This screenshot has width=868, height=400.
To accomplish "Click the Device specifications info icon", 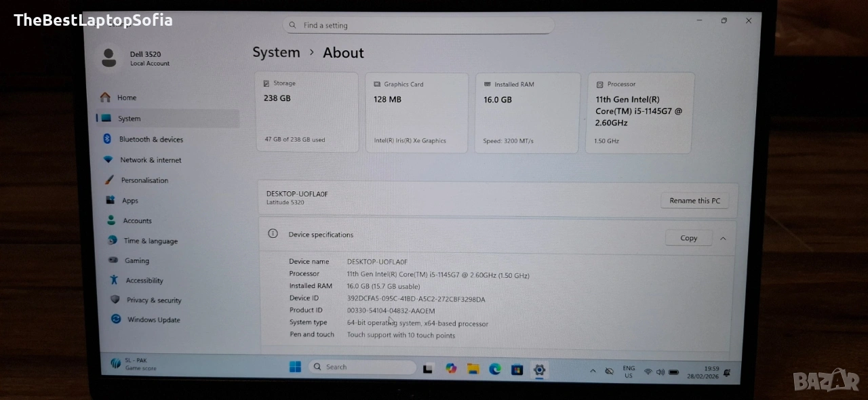I will pos(273,233).
